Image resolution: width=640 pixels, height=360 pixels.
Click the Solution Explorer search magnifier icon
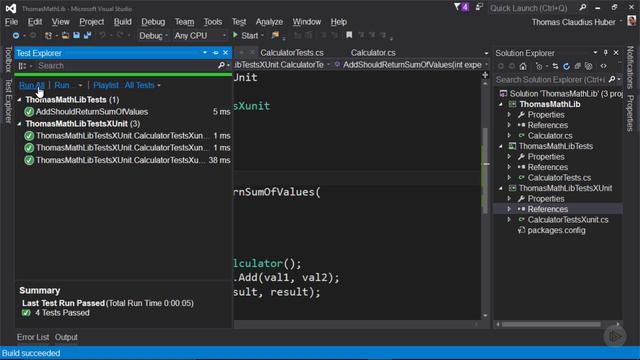[611, 80]
